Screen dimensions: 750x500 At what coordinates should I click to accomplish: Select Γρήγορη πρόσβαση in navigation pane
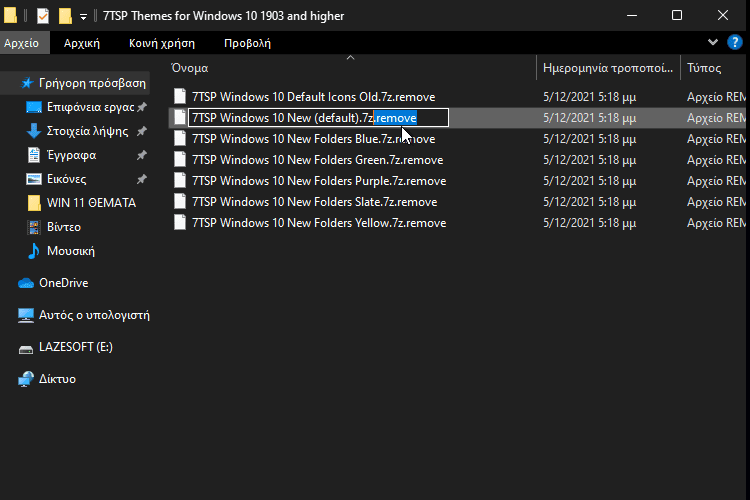click(92, 83)
